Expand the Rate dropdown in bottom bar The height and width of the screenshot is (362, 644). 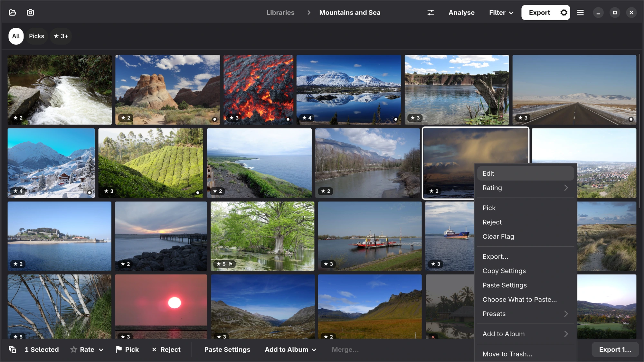[x=101, y=350]
